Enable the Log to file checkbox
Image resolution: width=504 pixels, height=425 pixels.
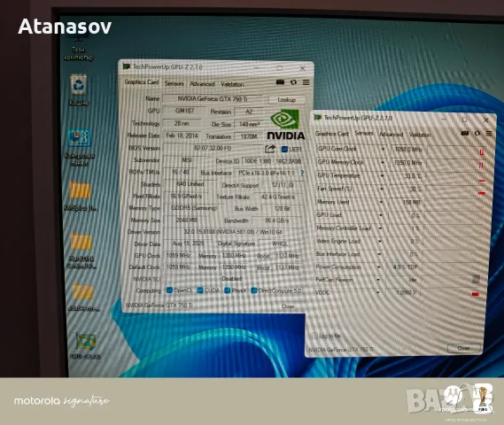pyautogui.click(x=314, y=336)
